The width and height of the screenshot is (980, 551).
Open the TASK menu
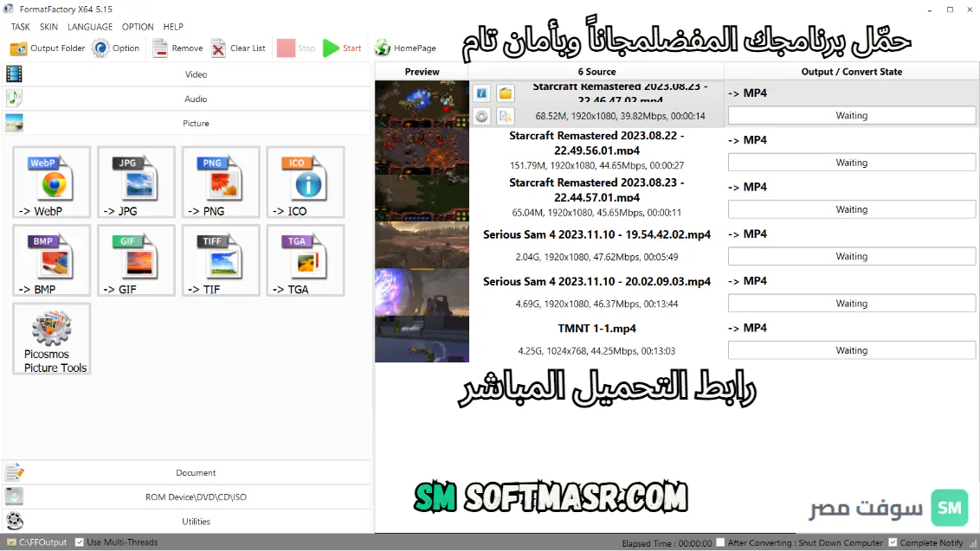pyautogui.click(x=21, y=27)
